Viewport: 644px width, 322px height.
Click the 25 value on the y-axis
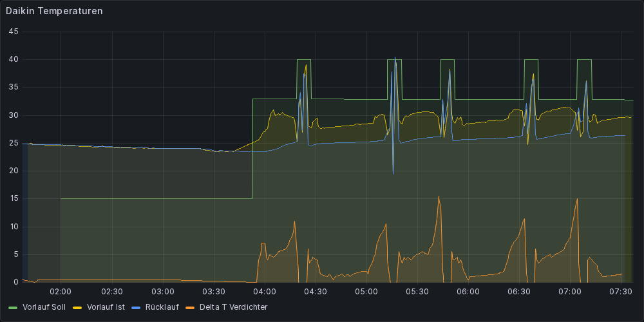[x=14, y=143]
